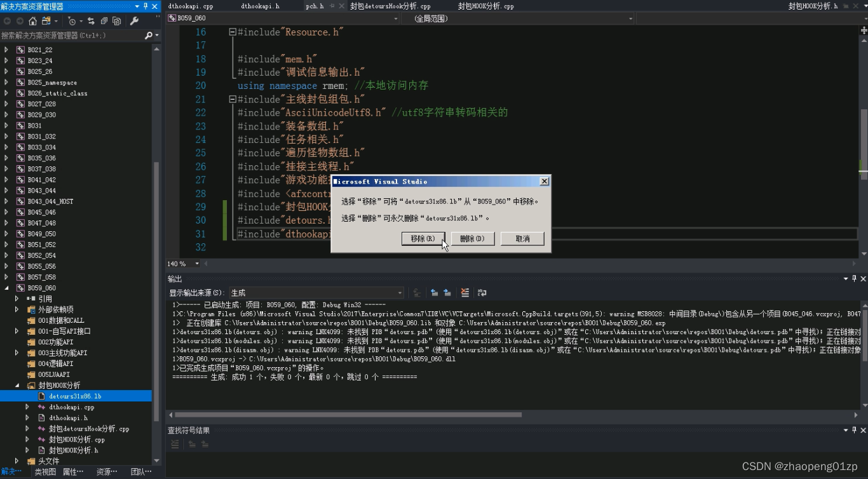868x479 pixels.
Task: Expand the 头文件 folder
Action: click(17, 461)
